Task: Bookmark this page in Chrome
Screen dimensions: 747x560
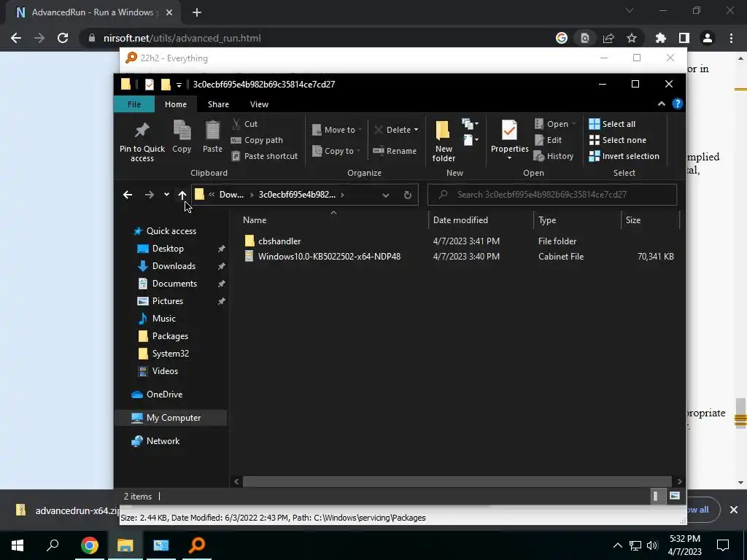Action: (632, 38)
